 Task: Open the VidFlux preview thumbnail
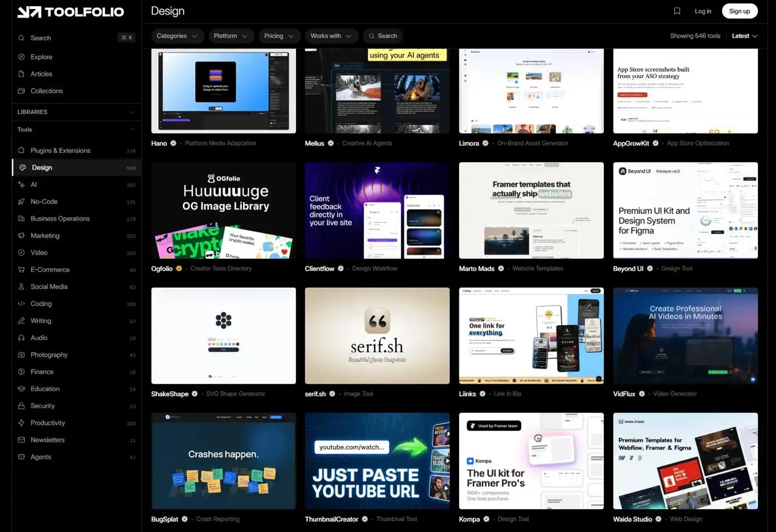coord(685,336)
